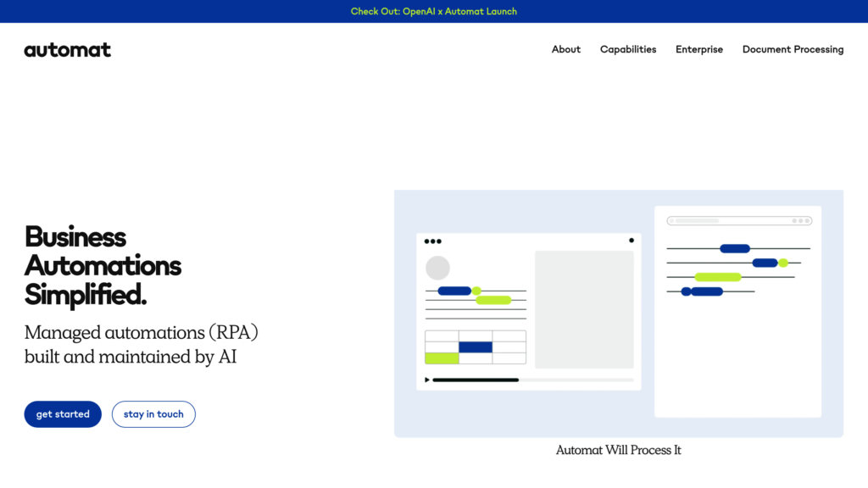Click the automat logo in the header
The width and height of the screenshot is (868, 488).
67,50
